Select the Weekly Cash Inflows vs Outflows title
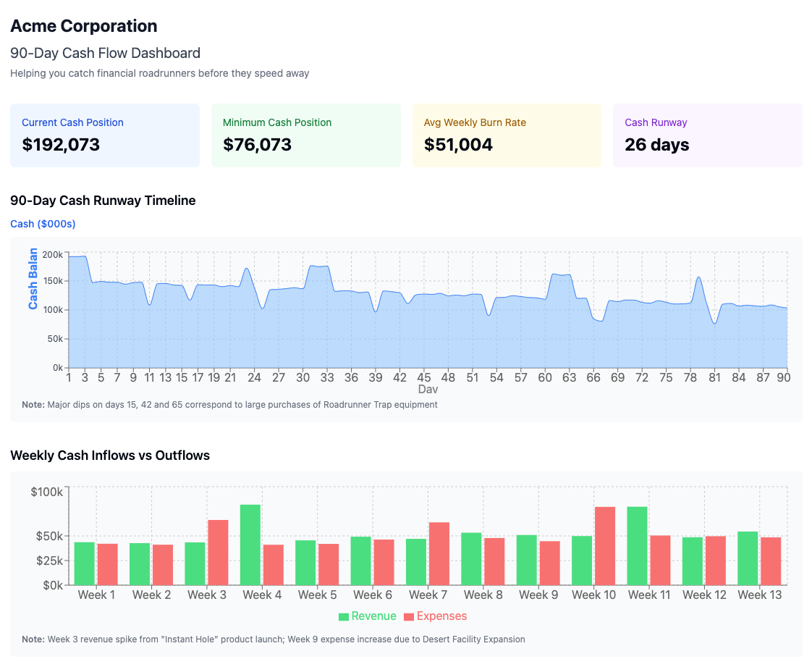 pos(109,455)
